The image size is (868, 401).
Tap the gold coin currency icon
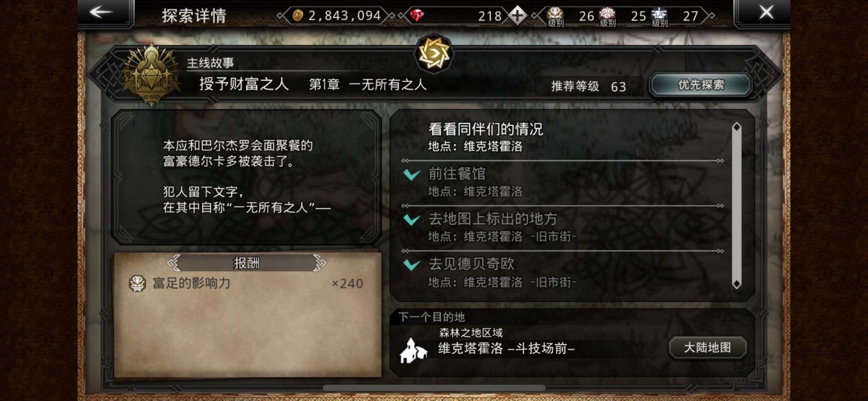(x=297, y=16)
